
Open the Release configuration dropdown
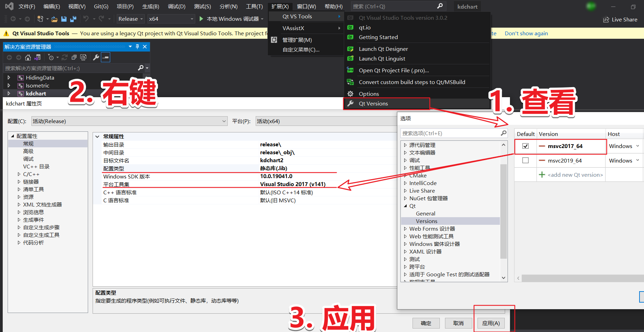tap(131, 19)
